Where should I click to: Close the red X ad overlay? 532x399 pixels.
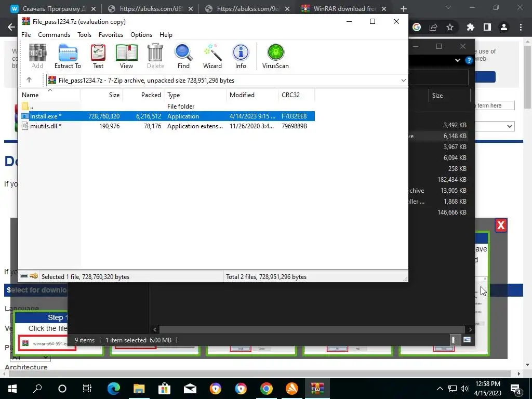click(x=501, y=225)
